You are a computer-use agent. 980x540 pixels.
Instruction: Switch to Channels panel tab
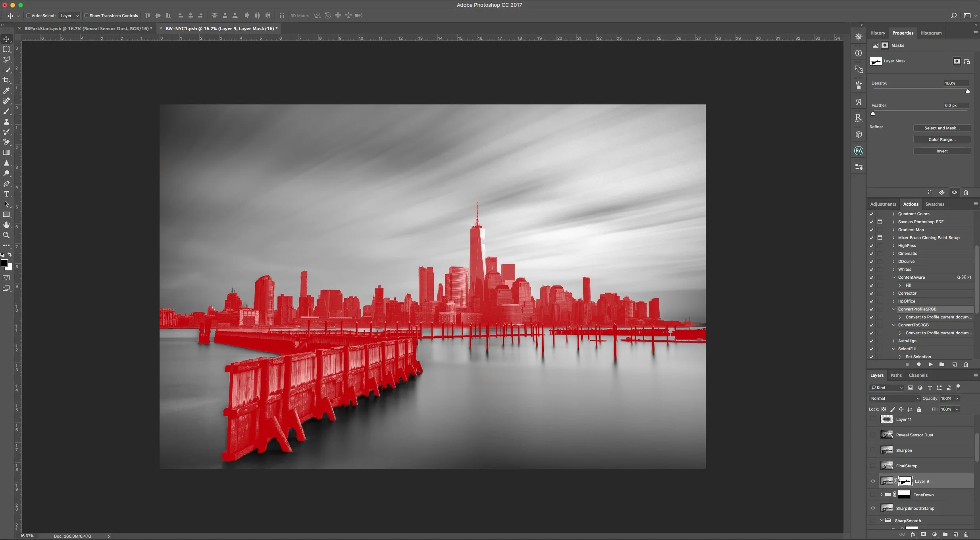pos(918,375)
